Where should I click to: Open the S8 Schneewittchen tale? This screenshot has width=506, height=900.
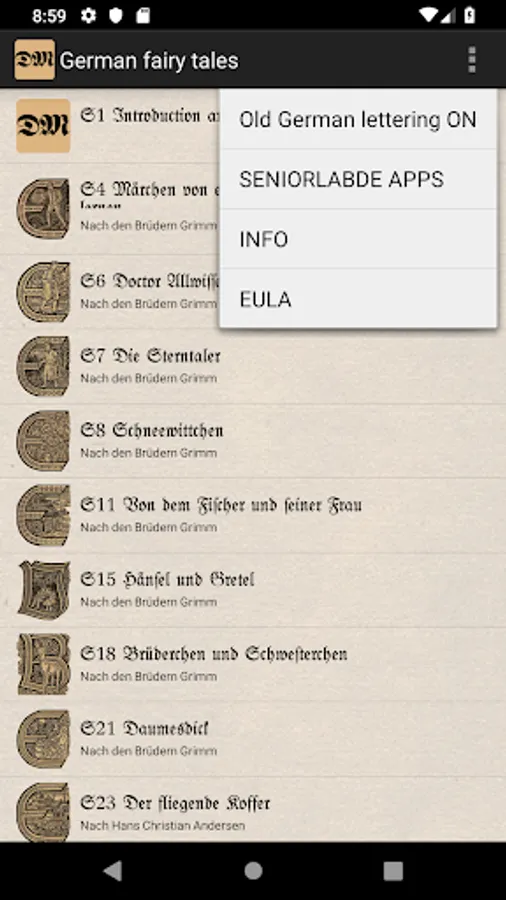coord(253,441)
